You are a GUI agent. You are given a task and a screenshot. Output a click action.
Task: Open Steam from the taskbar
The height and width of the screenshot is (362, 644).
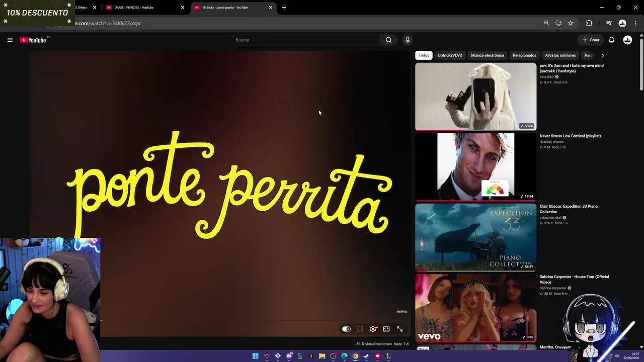pos(366,356)
